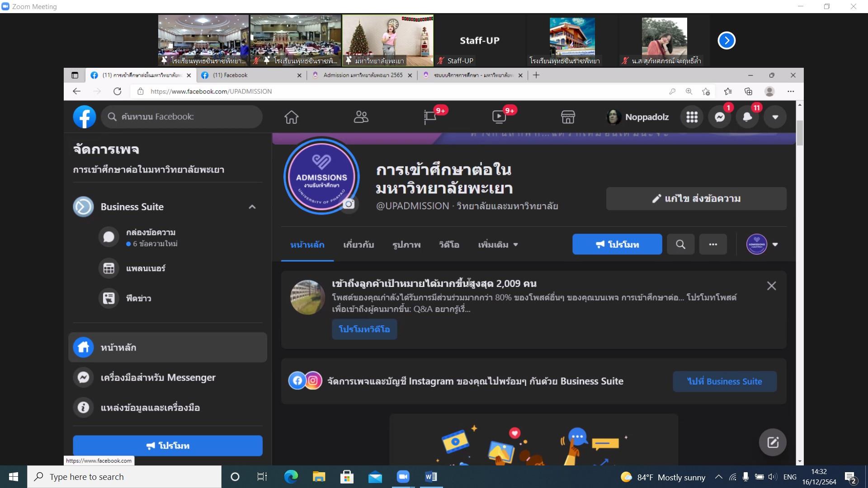Click the camera icon on page profile picture
Screen dimensions: 868x488
(x=349, y=204)
